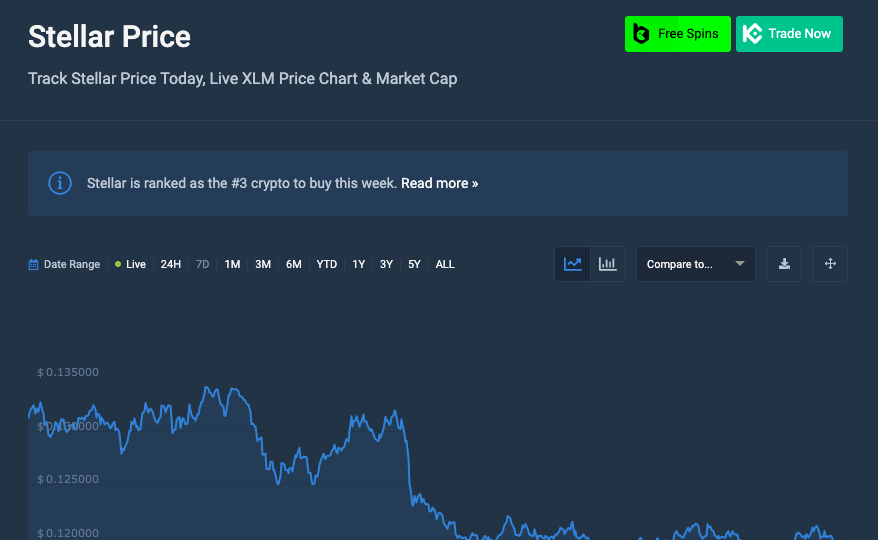
Task: Select the 3M time range
Action: 263,264
